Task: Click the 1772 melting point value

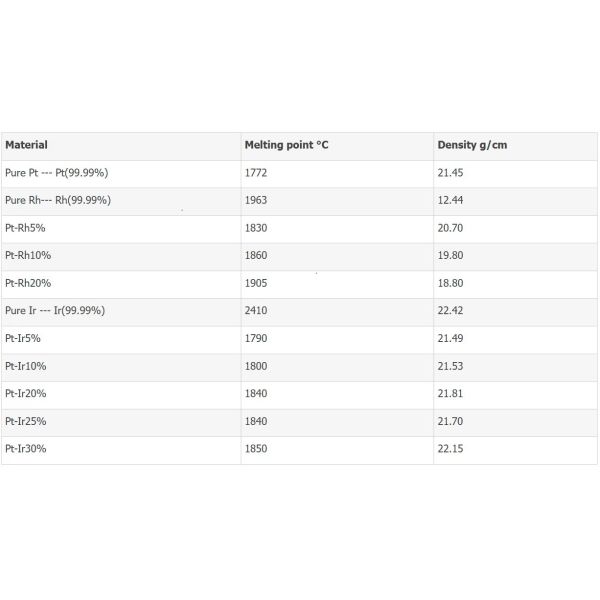Action: point(256,173)
